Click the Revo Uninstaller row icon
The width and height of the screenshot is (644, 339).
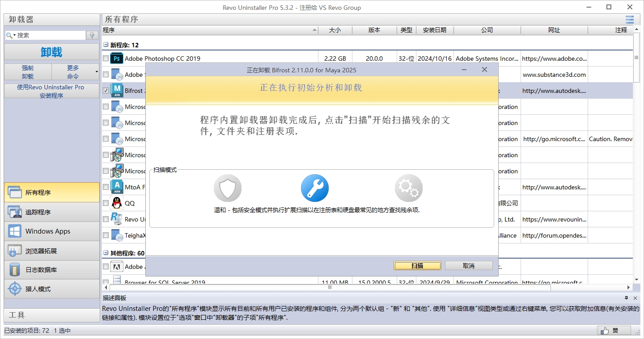(117, 219)
